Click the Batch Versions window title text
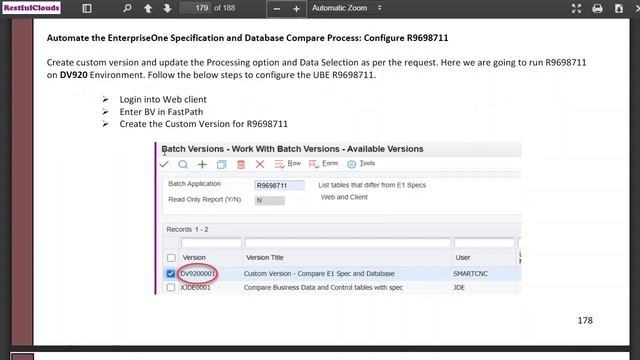Screen dimensions: 640x360 click(292, 149)
